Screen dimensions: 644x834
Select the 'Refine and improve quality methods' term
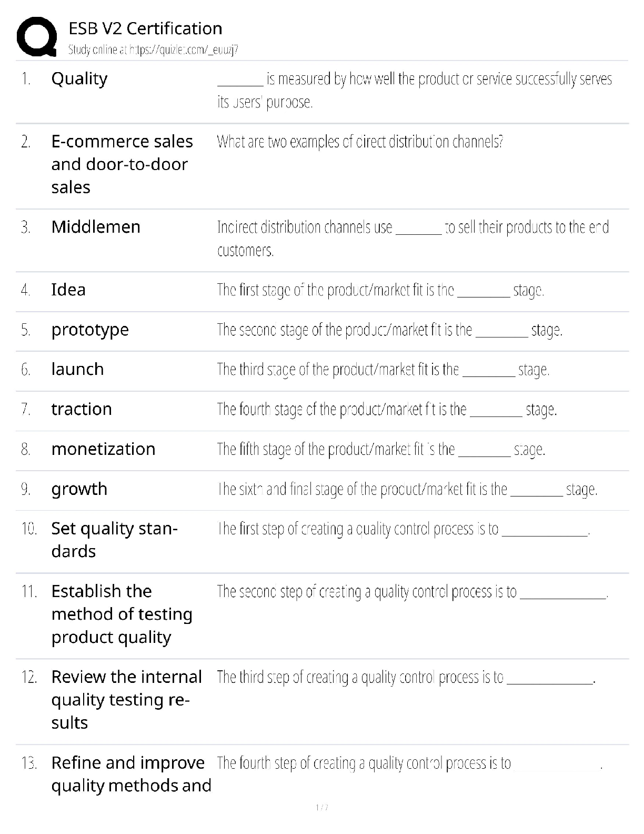click(x=131, y=774)
